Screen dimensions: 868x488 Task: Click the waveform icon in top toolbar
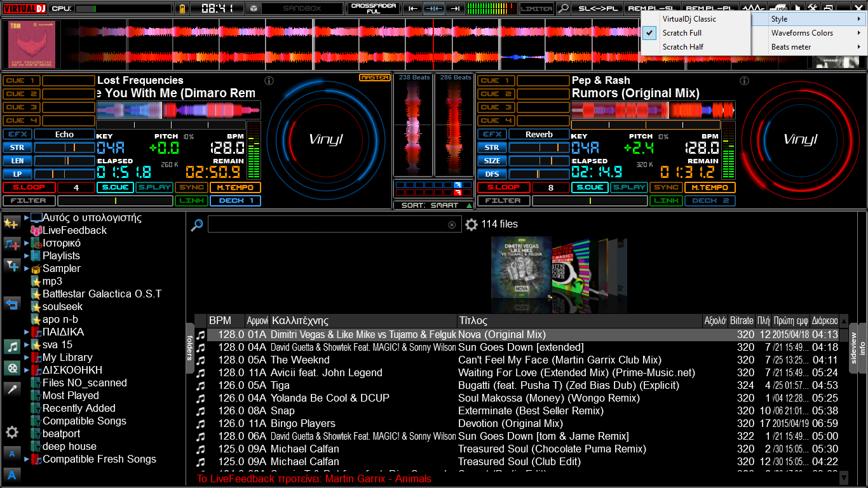pyautogui.click(x=753, y=8)
